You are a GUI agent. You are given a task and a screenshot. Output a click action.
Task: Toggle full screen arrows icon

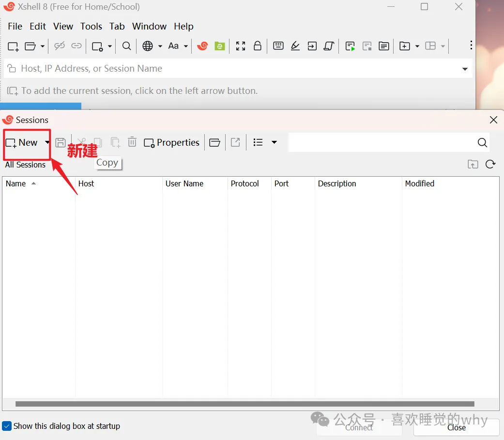(x=241, y=46)
